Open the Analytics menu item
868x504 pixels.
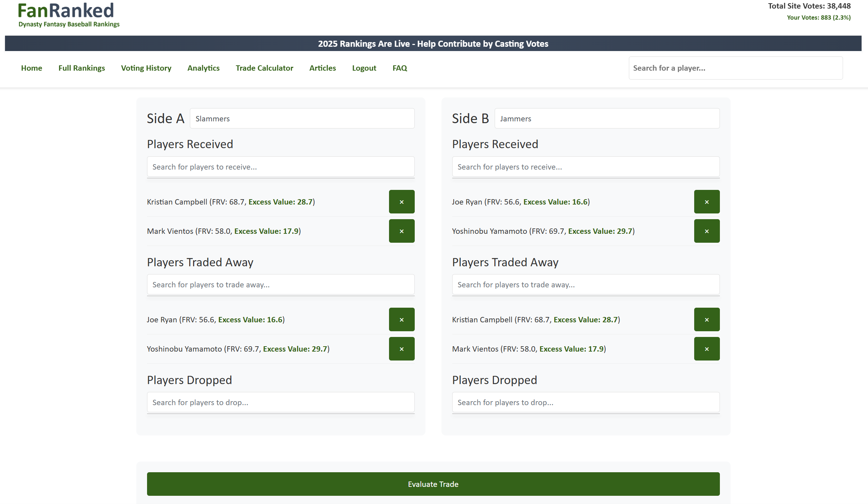tap(203, 68)
